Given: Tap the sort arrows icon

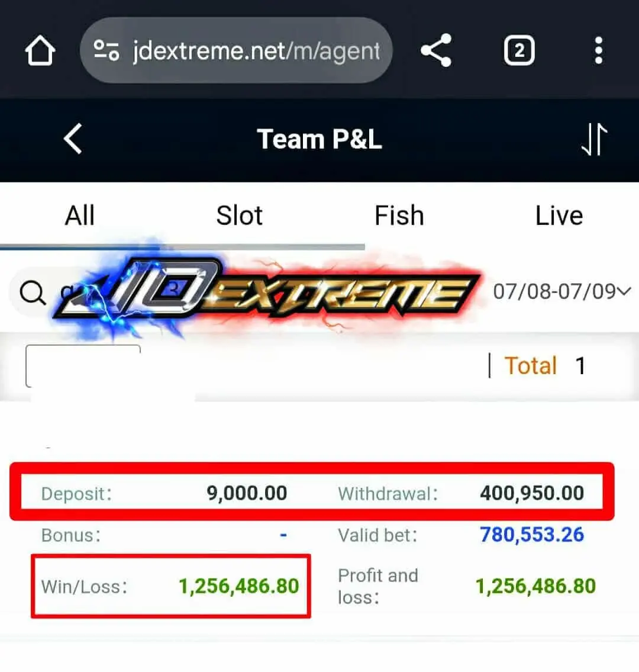Looking at the screenshot, I should click(x=595, y=139).
